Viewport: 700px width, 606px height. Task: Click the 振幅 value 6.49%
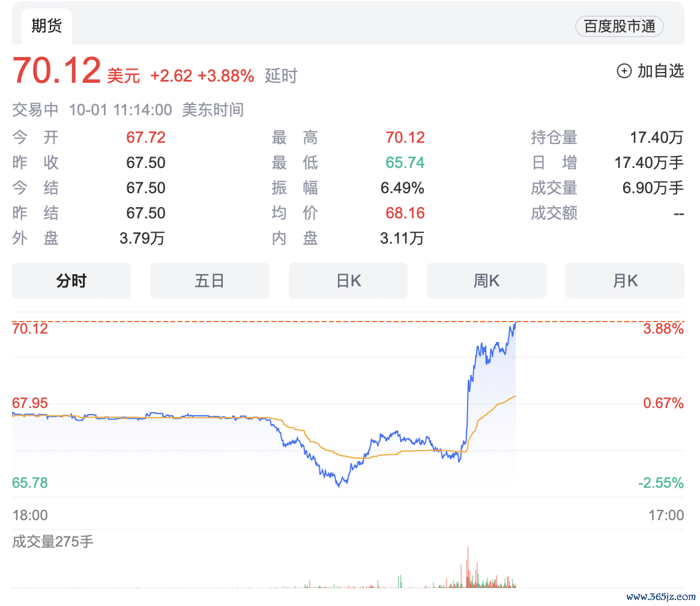(x=402, y=188)
